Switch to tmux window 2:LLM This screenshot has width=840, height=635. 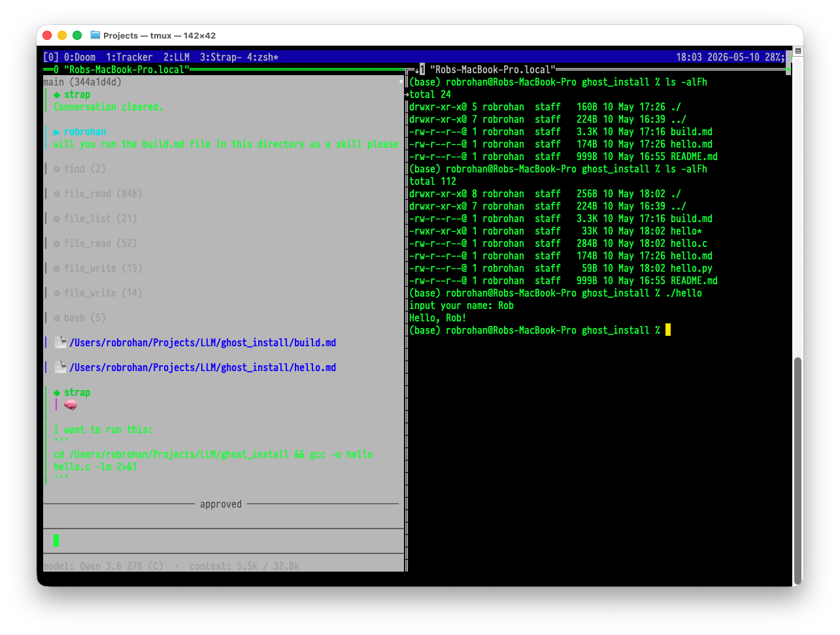click(176, 57)
